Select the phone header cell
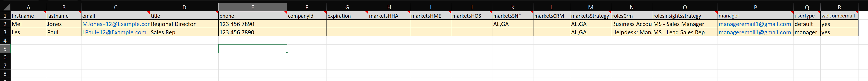868x81 pixels. point(253,16)
